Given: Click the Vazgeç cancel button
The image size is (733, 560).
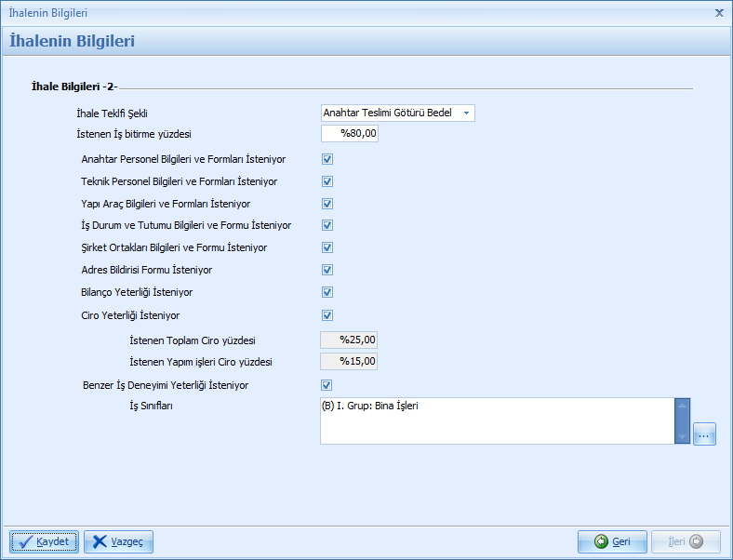Looking at the screenshot, I should (118, 541).
